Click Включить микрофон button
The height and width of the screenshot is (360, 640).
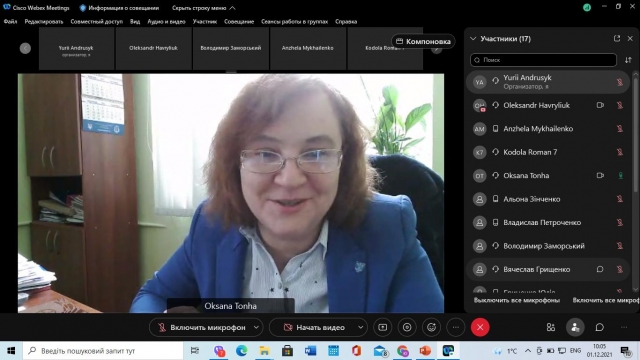coord(202,327)
